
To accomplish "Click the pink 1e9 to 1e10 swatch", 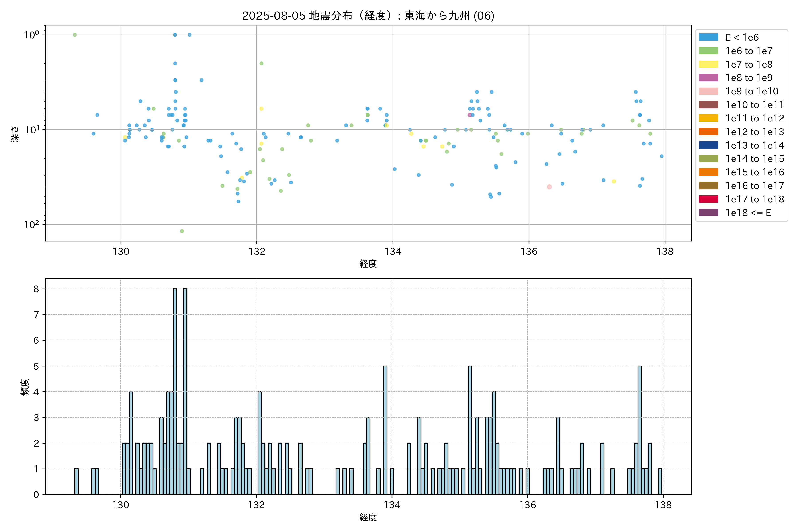I will (x=708, y=91).
